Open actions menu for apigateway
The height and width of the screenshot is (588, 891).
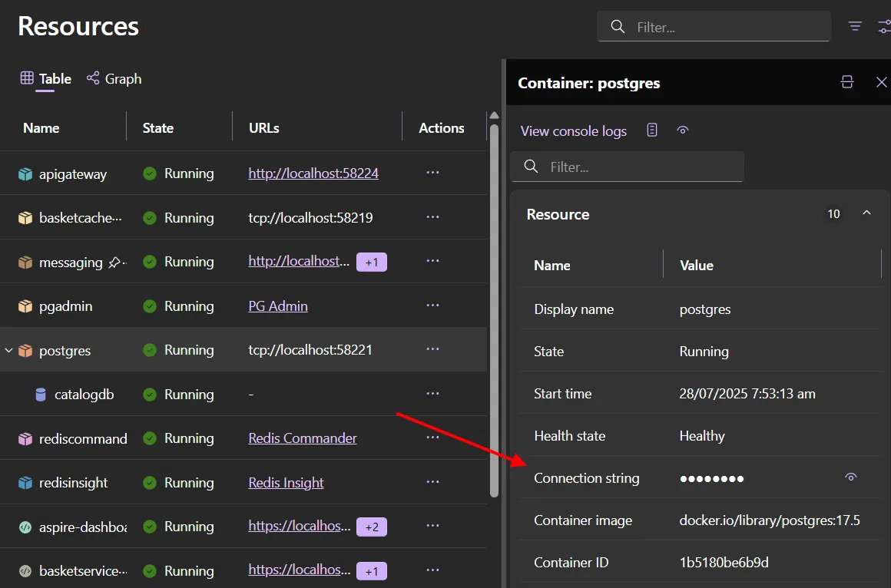click(x=432, y=173)
